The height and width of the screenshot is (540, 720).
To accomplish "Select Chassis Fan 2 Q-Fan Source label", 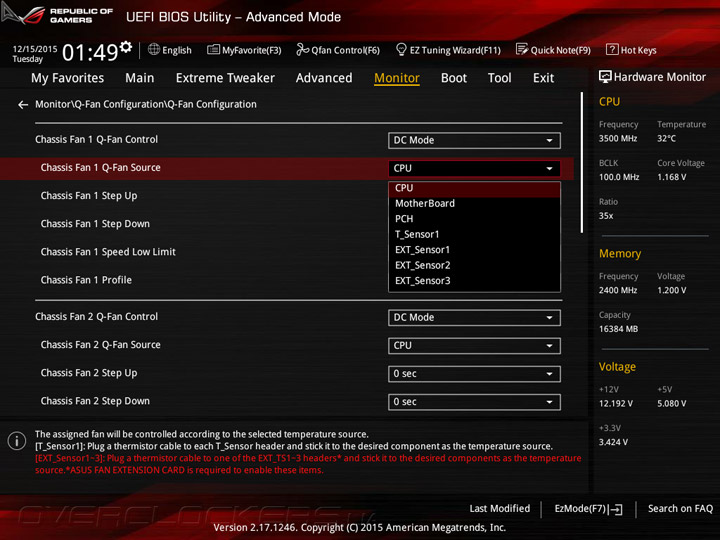I will click(101, 345).
